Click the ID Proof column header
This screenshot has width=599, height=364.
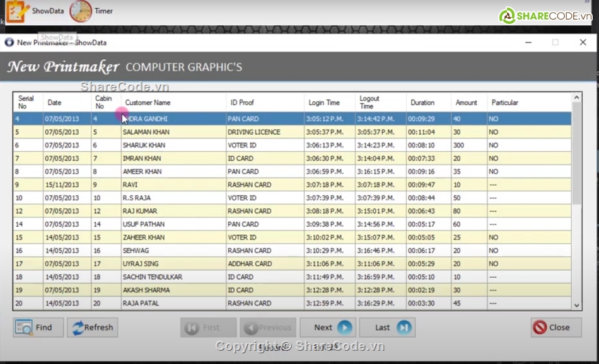point(242,103)
